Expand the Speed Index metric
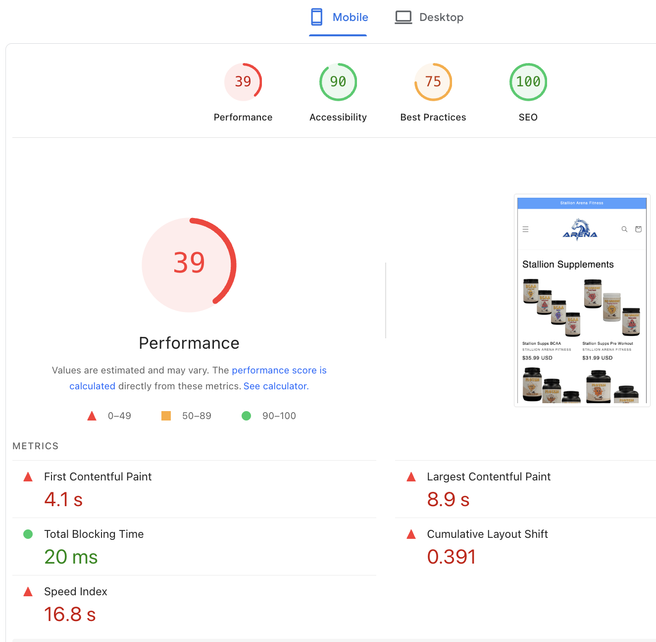The image size is (656, 642). click(75, 592)
